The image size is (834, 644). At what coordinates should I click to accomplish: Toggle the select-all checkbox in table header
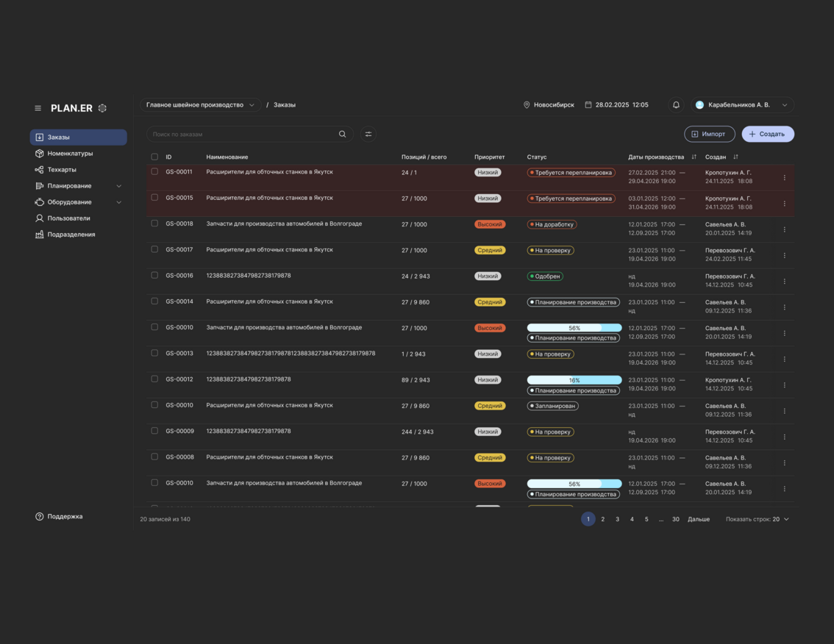coord(154,157)
